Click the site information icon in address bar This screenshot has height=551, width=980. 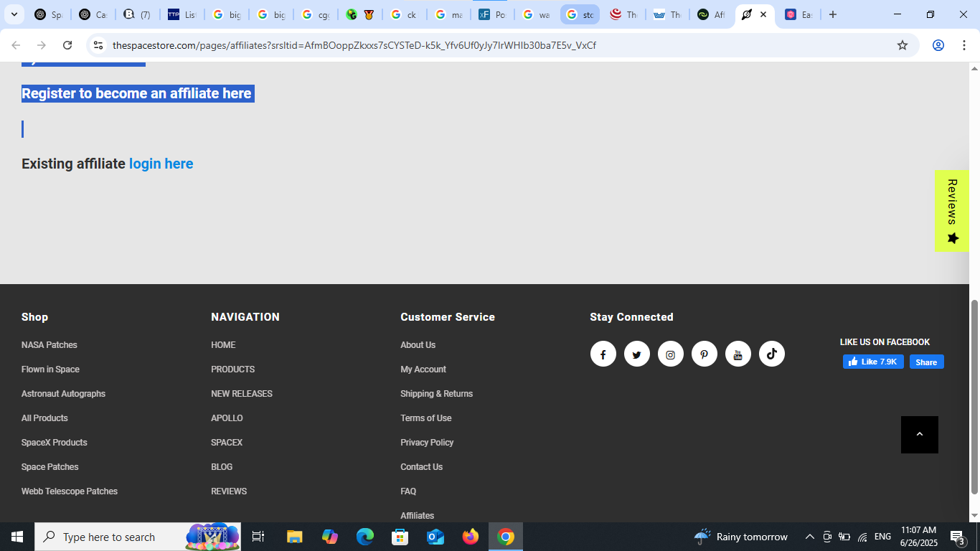coord(98,45)
